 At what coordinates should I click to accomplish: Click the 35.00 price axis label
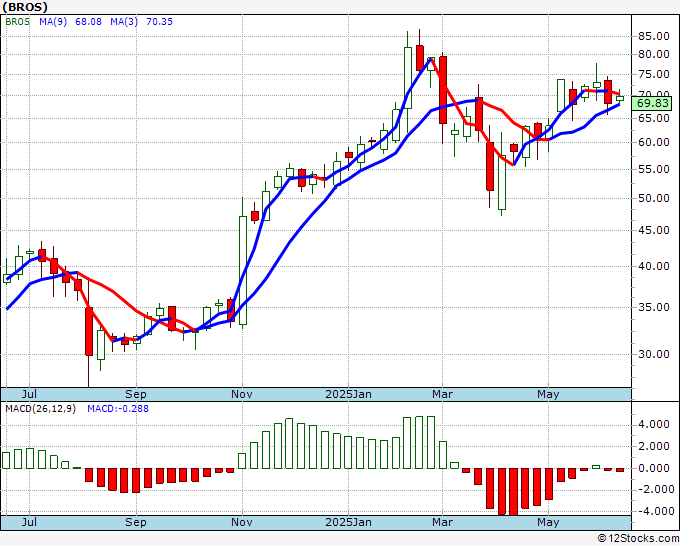[654, 307]
